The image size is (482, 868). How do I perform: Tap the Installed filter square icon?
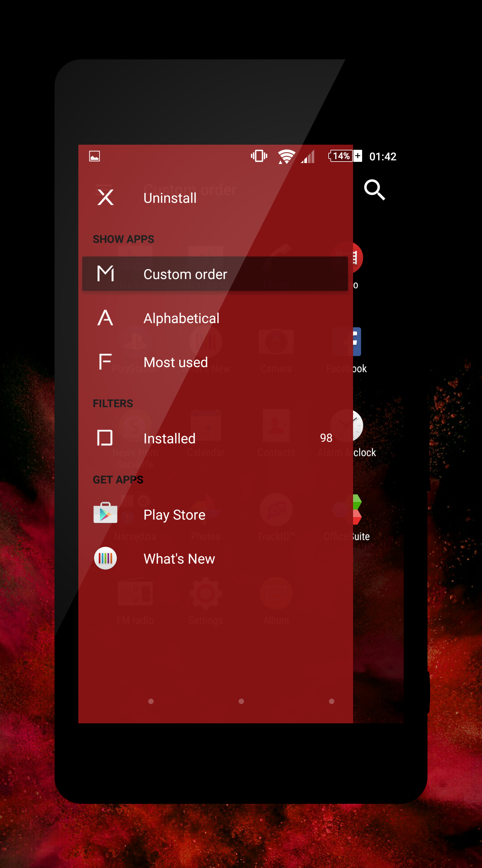105,438
